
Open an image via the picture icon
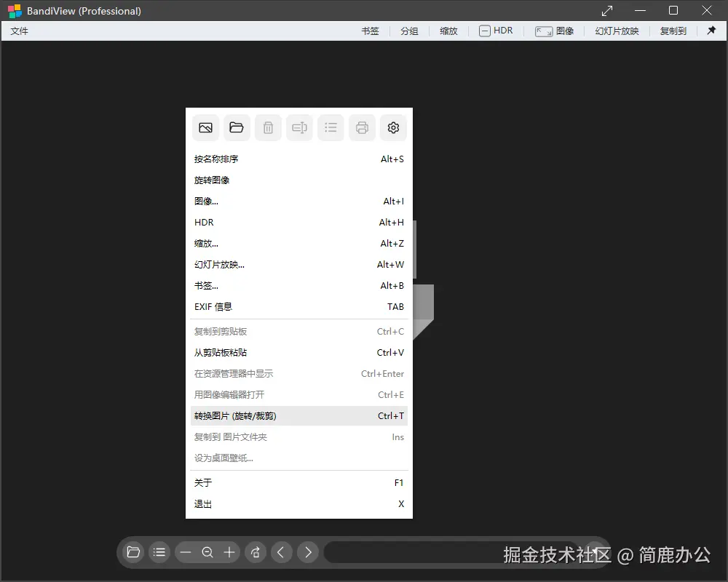click(205, 127)
